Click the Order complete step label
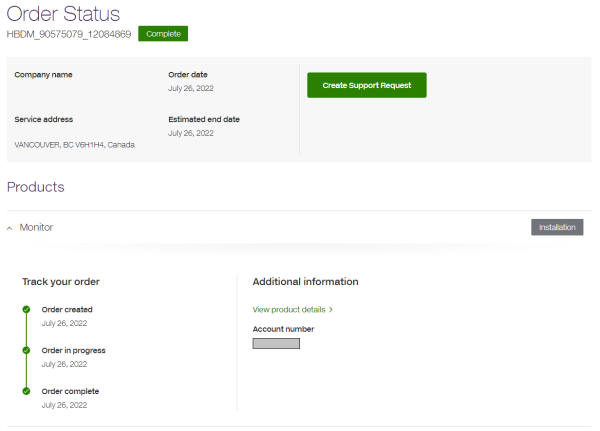 point(70,391)
